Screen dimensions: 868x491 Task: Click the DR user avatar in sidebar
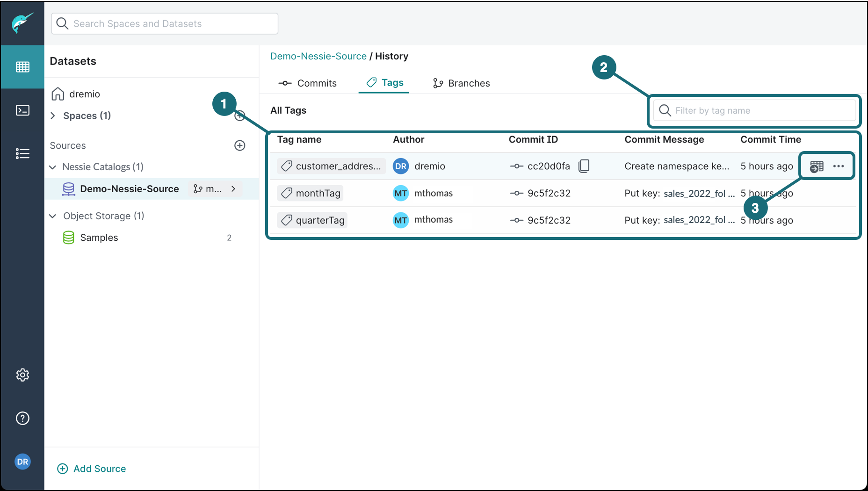(x=22, y=462)
